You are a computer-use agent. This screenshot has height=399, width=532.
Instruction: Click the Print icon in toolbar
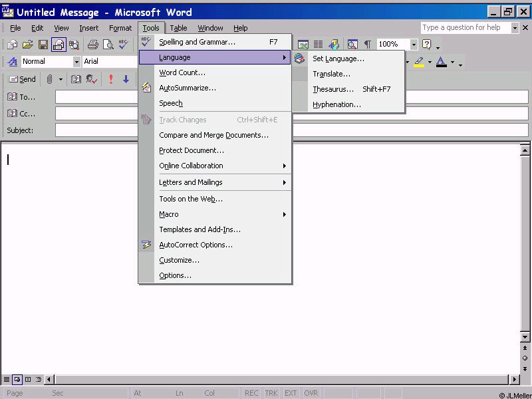coord(93,45)
